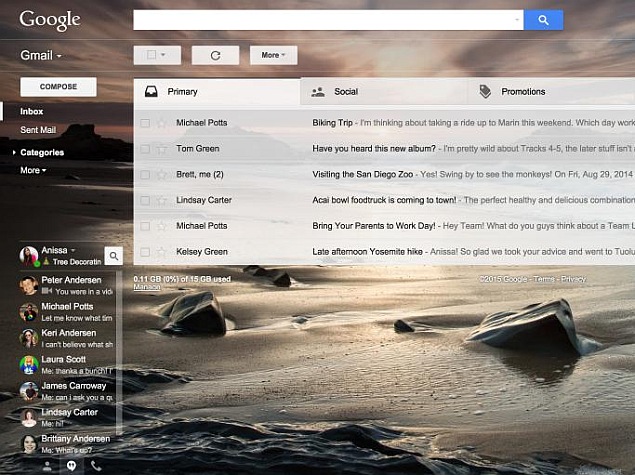Switch to the Social tab

[384, 92]
